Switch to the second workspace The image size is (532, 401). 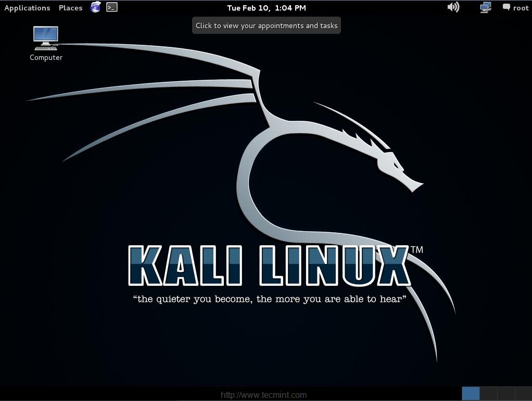click(x=488, y=393)
